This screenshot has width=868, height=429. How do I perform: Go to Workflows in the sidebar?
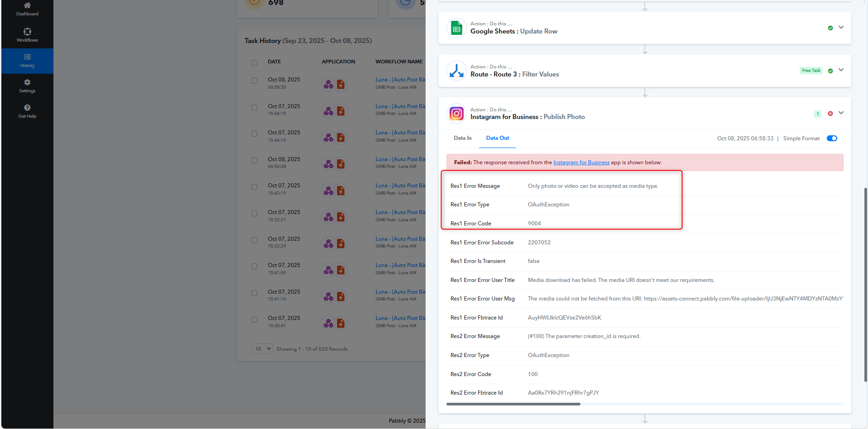click(x=27, y=34)
